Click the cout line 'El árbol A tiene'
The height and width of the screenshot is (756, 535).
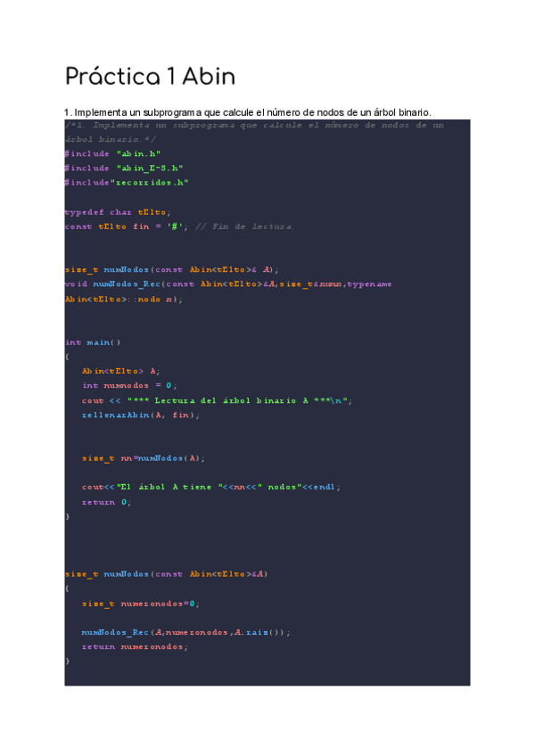(211, 488)
